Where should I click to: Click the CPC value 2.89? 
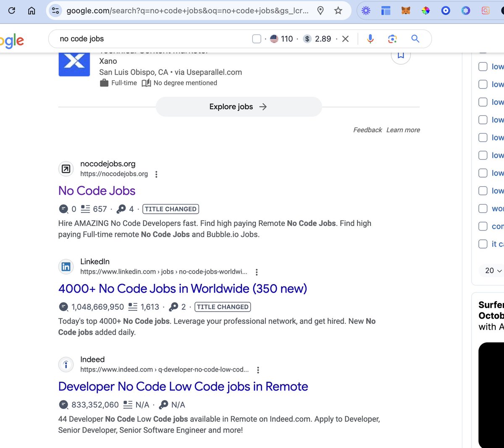[323, 39]
